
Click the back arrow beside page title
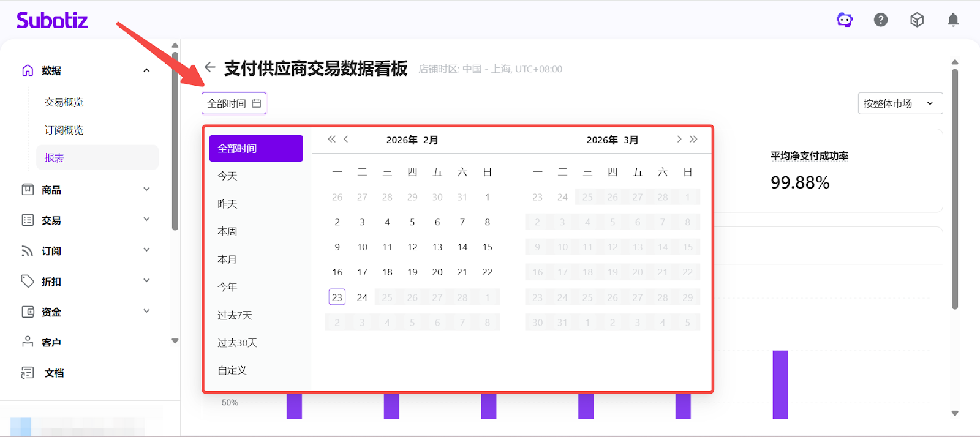click(x=210, y=67)
